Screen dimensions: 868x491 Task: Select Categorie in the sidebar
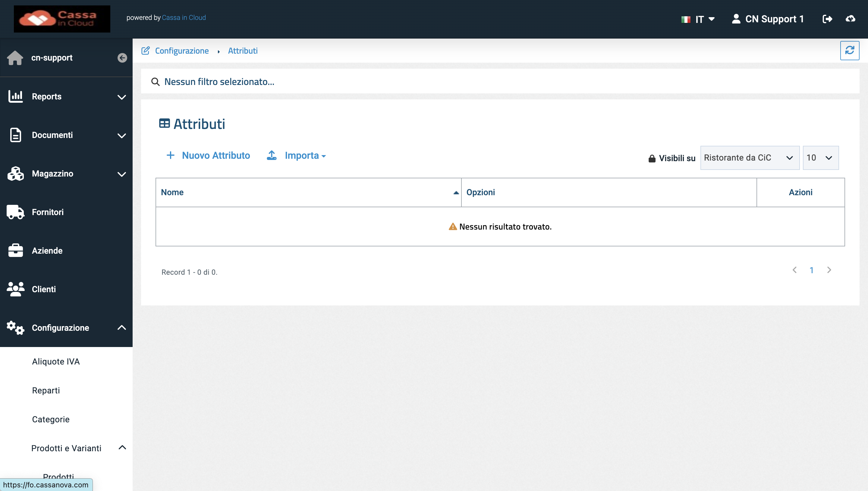click(x=51, y=419)
